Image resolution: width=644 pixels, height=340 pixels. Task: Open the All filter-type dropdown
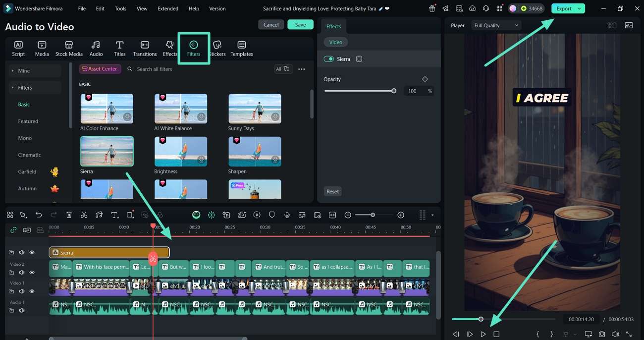284,69
